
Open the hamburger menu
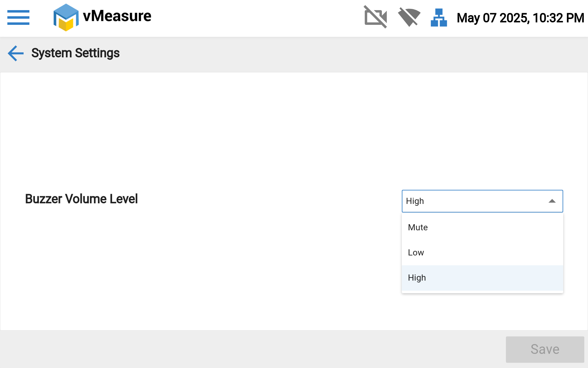18,17
